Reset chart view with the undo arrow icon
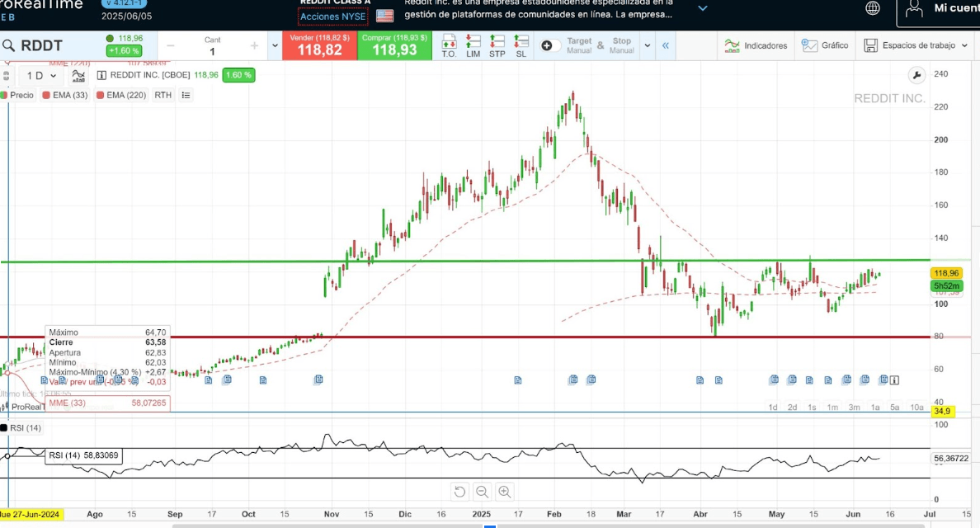The height and width of the screenshot is (528, 980). (459, 493)
